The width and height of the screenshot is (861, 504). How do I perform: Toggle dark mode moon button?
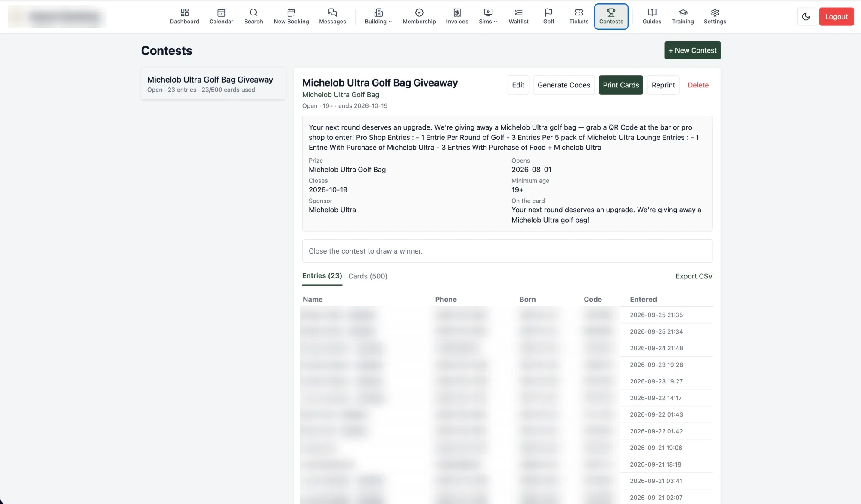pos(806,17)
